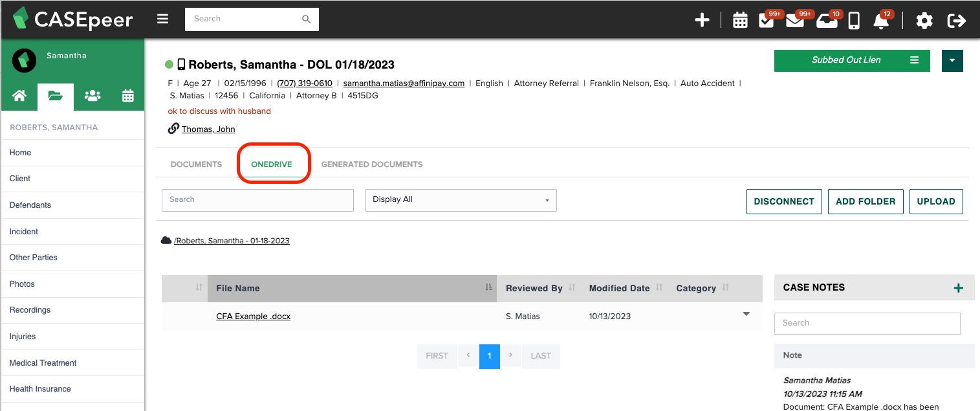The image size is (980, 411).
Task: Click next page arrow in pagination
Action: pos(511,355)
